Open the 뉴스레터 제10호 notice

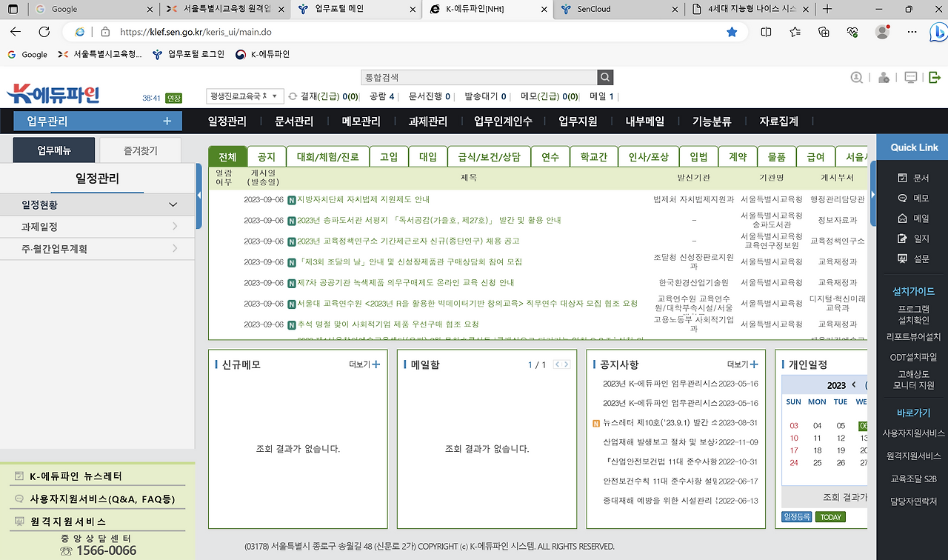tap(660, 422)
